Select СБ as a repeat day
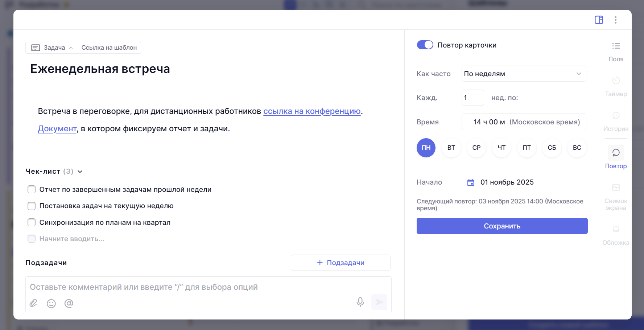This screenshot has width=644, height=330. [552, 148]
